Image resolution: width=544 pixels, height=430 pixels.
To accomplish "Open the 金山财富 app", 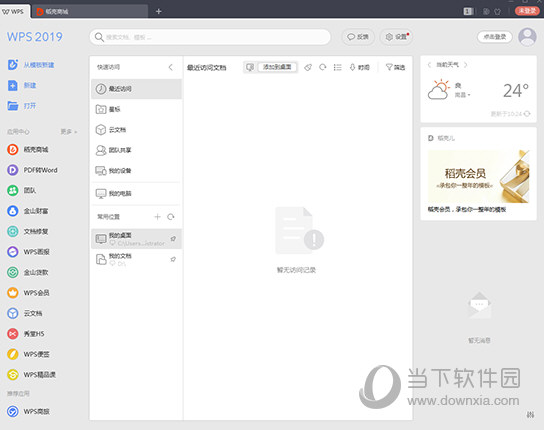I will click(x=28, y=211).
